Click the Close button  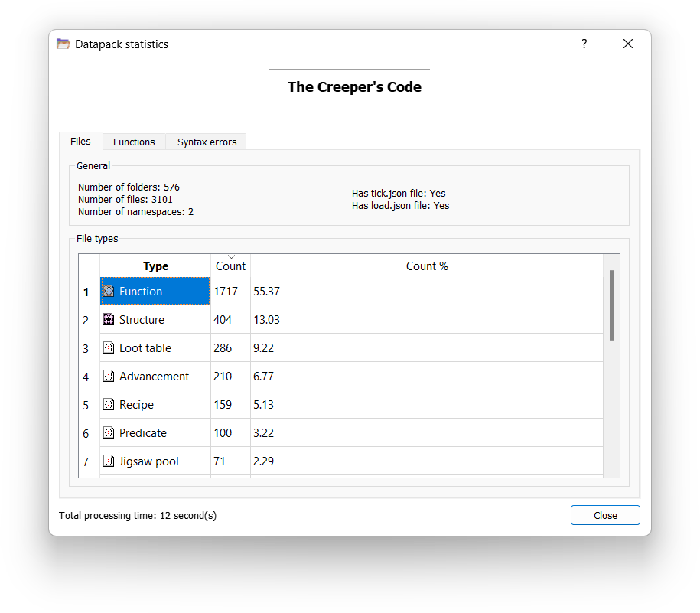[x=605, y=515]
